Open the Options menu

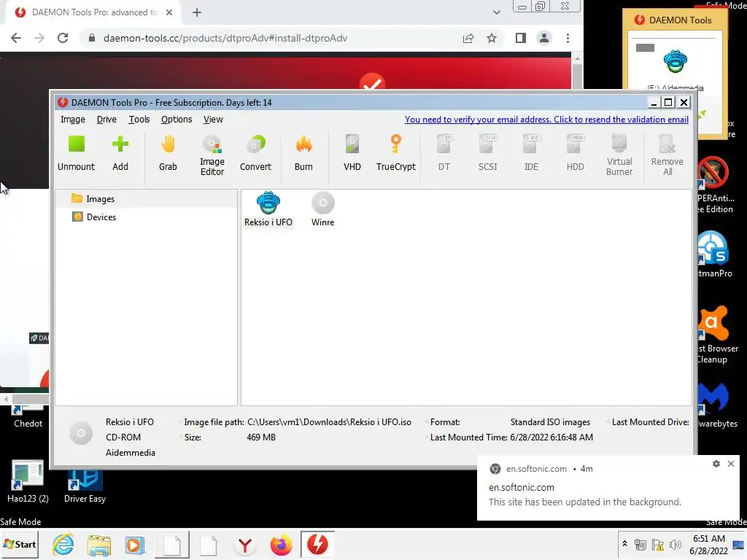(x=177, y=120)
